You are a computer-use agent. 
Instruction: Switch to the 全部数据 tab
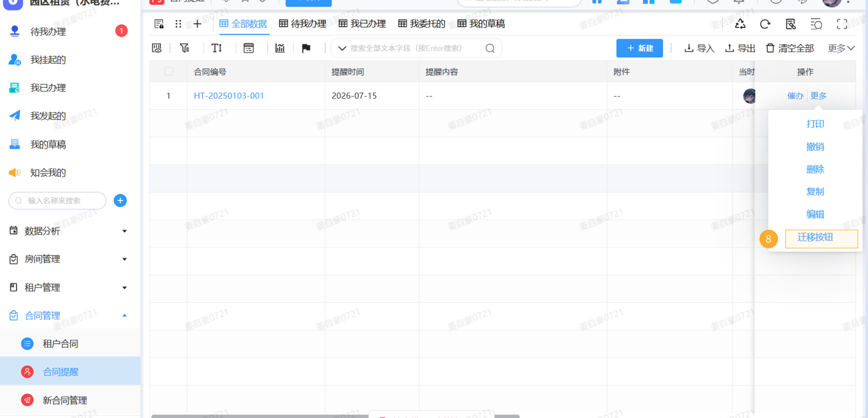pyautogui.click(x=243, y=24)
